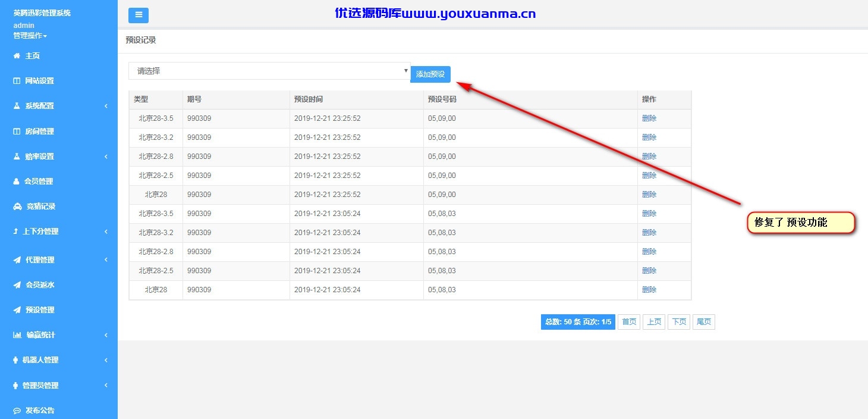Open 网站设置 using its sidebar icon

click(17, 81)
